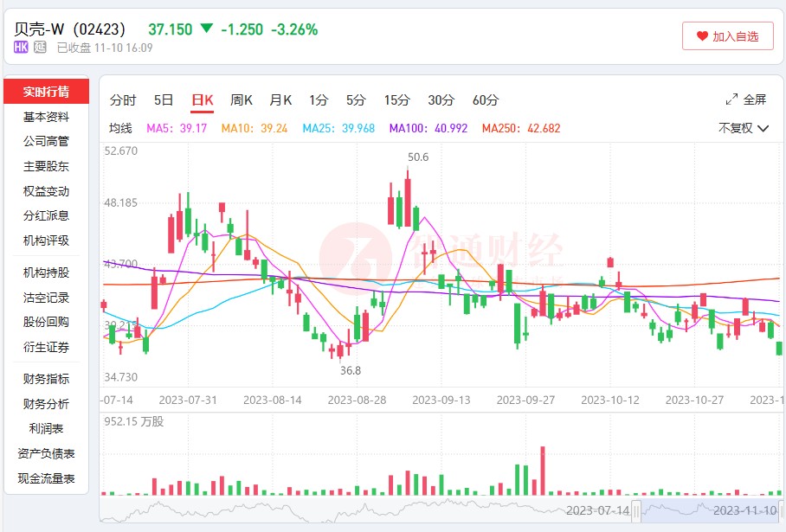Screen dimensions: 786x532
Task: Switch to the 60分 chart tab
Action: (x=486, y=100)
